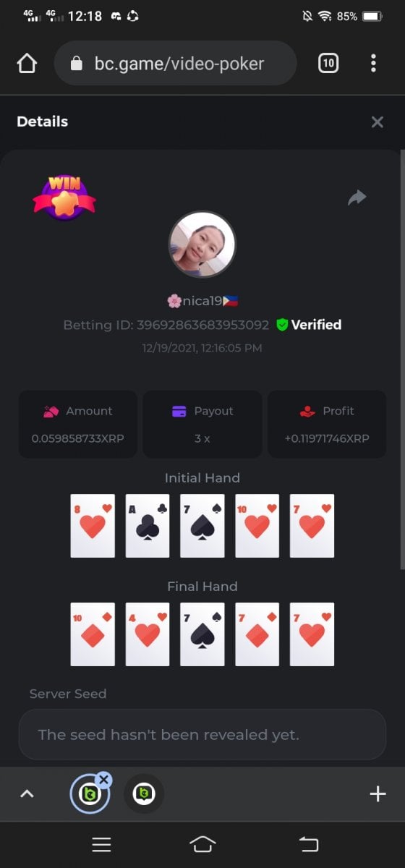Tap the browser home icon

coord(27,64)
